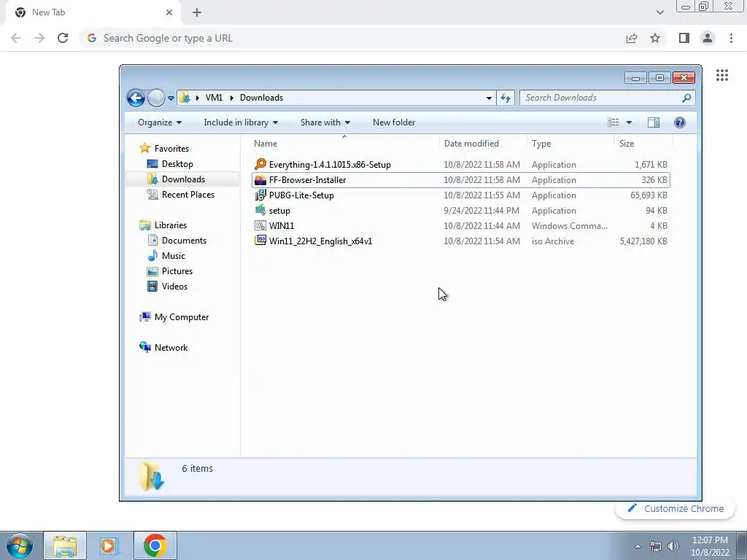The height and width of the screenshot is (560, 747).
Task: Open Pictures library
Action: pyautogui.click(x=177, y=271)
